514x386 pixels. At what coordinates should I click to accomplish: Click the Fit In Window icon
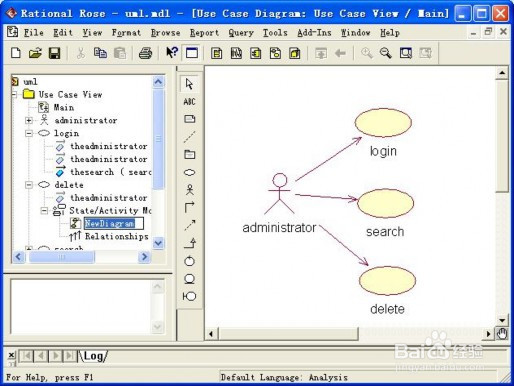coord(406,53)
